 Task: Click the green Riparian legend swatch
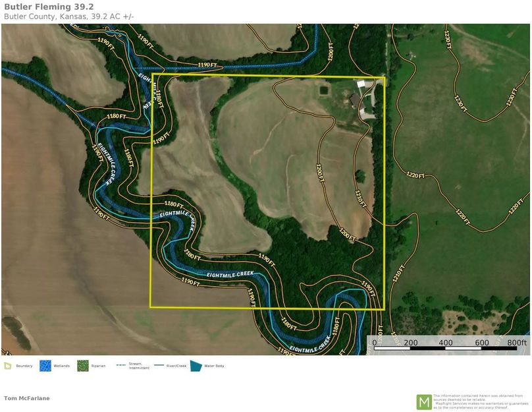pos(83,365)
